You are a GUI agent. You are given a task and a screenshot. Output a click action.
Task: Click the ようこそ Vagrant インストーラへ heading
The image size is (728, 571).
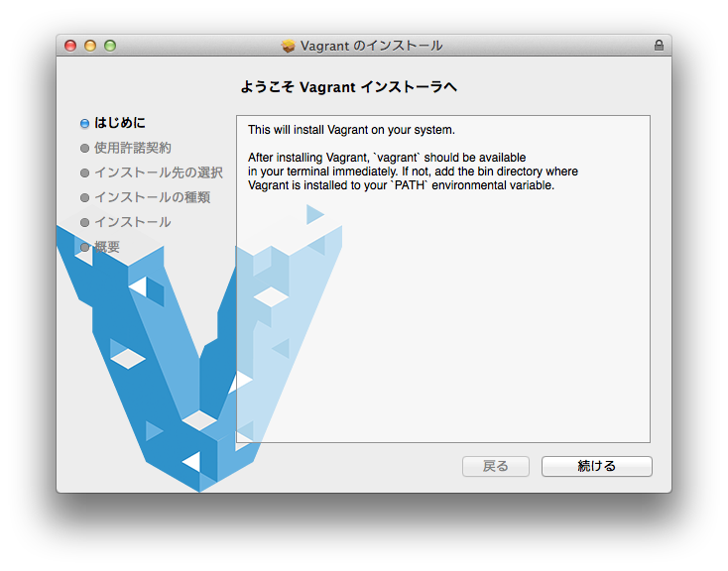pos(348,87)
